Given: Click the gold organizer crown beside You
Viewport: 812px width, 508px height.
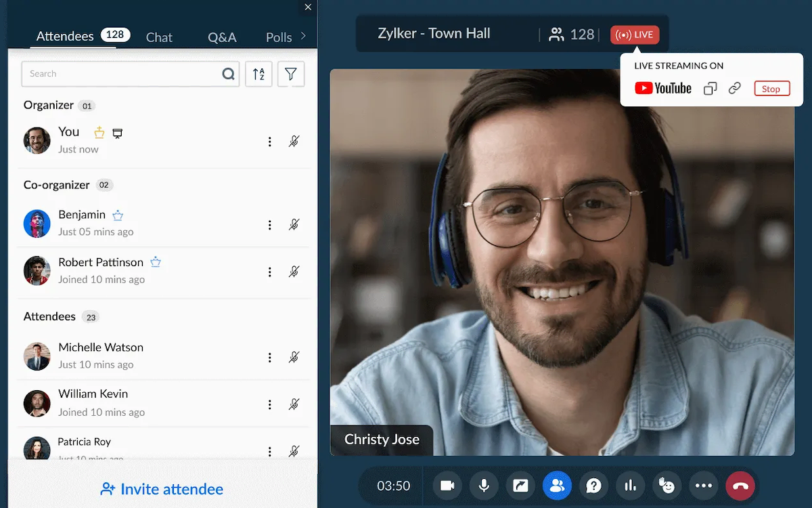Looking at the screenshot, I should [x=99, y=133].
